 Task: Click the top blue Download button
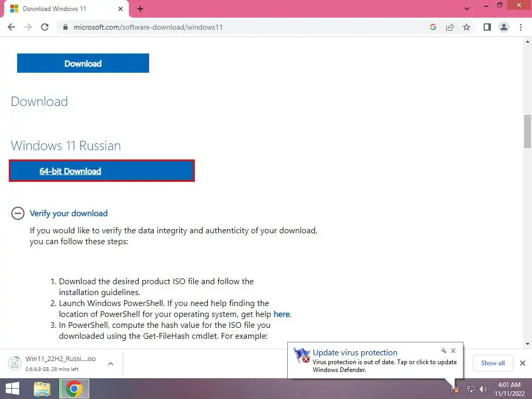point(83,63)
